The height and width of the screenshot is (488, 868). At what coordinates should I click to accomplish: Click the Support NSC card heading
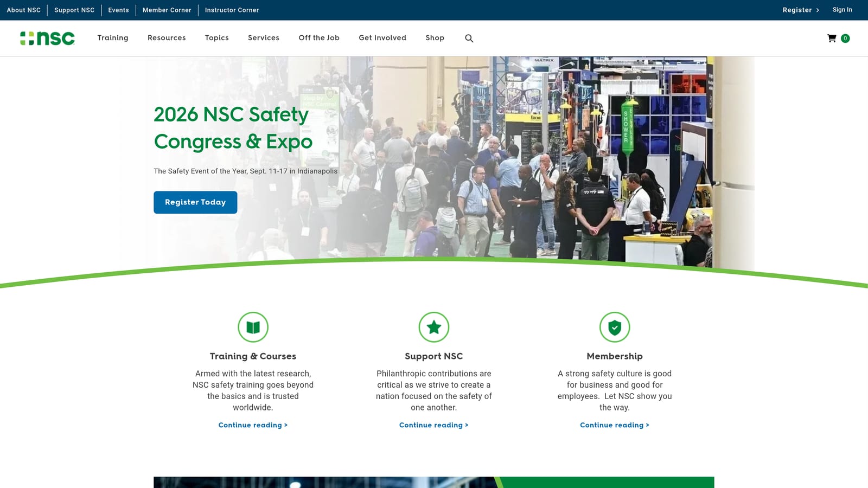tap(434, 356)
